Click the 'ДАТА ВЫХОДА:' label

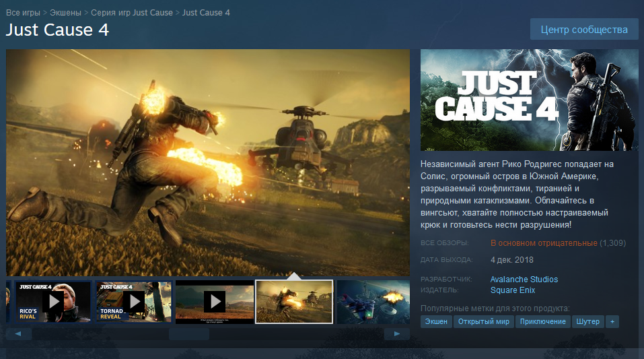(446, 260)
